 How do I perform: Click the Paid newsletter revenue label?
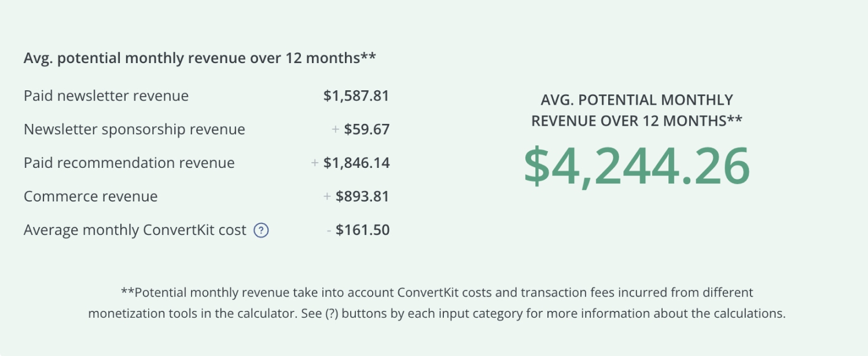coord(106,96)
